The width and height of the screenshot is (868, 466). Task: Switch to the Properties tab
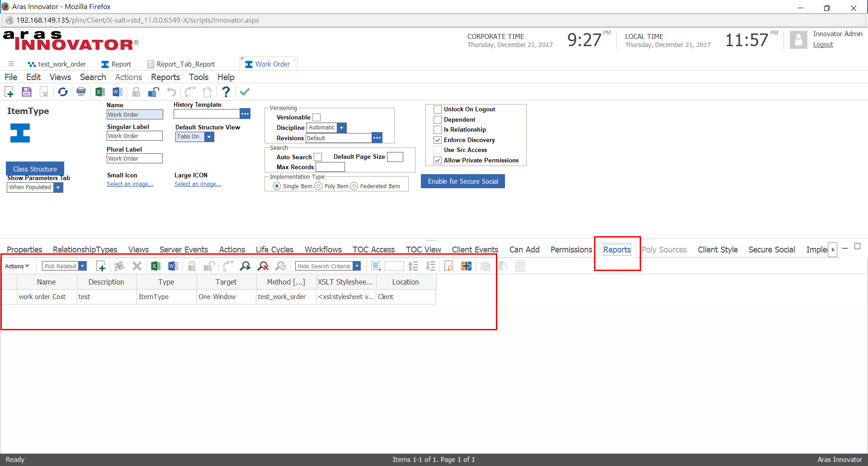24,250
